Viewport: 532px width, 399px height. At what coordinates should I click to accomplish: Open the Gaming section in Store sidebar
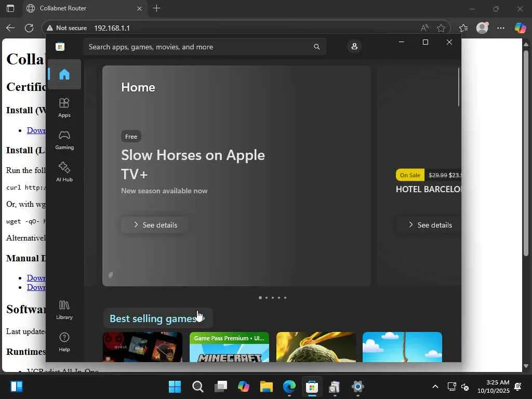click(64, 140)
